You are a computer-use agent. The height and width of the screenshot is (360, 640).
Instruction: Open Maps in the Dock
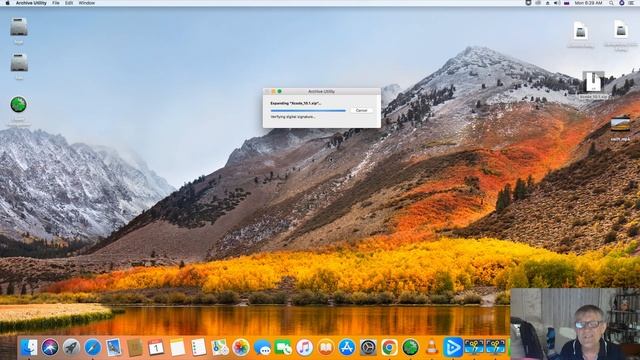[220, 347]
